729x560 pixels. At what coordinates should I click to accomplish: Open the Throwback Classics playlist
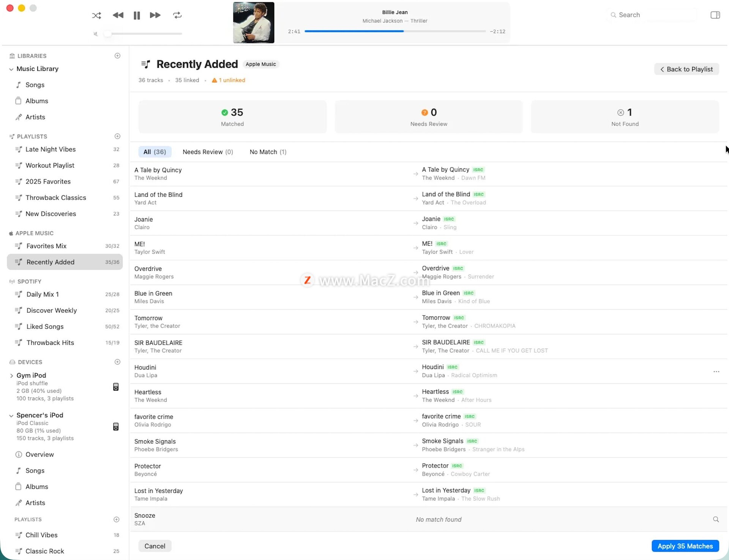(65, 198)
